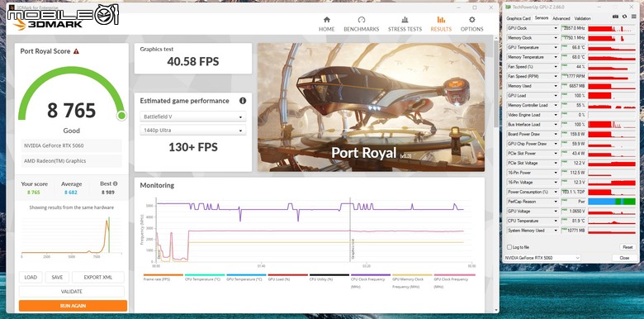Click the VALIDATE button
The image size is (644, 319).
pyautogui.click(x=72, y=292)
